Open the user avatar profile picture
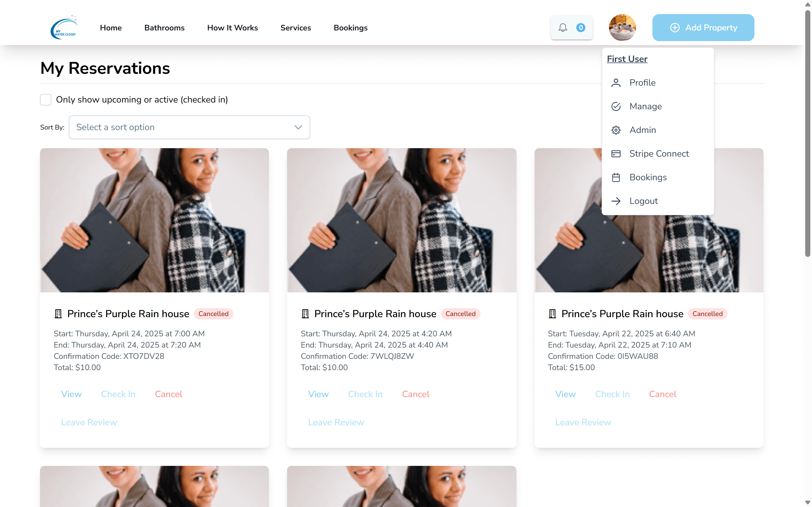The image size is (812, 507). pyautogui.click(x=622, y=28)
